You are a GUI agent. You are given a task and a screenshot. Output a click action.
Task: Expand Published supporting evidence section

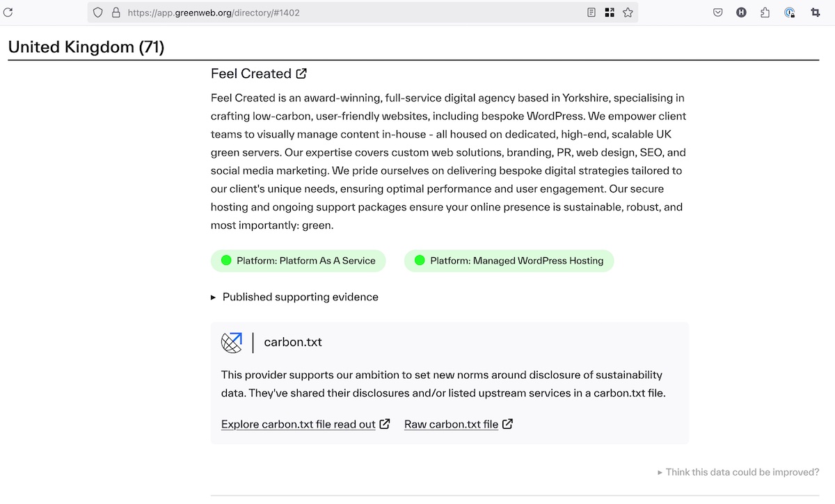294,297
